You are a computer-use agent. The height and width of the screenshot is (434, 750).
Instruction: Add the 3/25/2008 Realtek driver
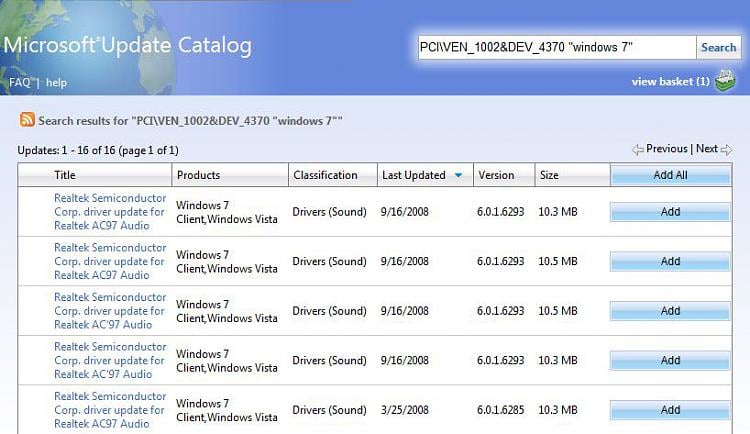coord(670,410)
